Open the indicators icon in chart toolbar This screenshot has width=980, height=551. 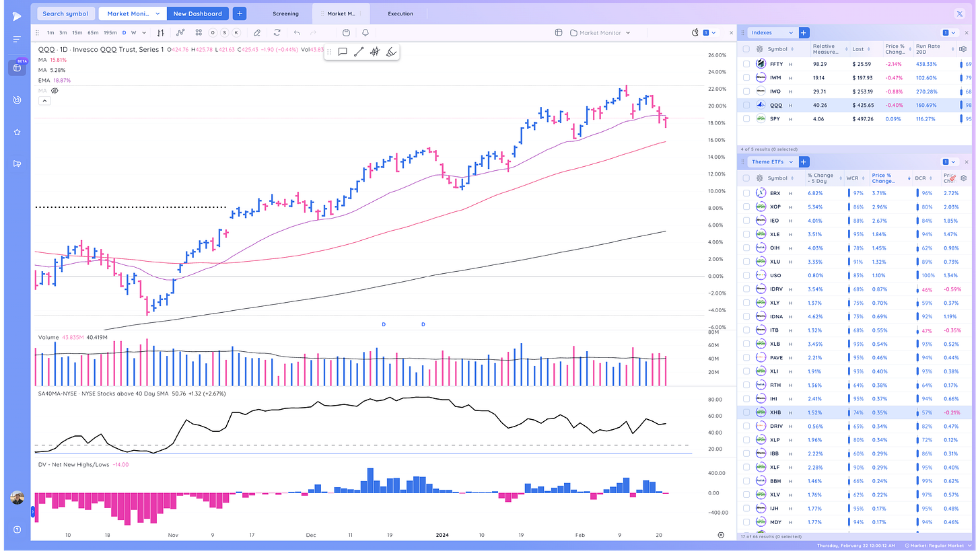(x=180, y=32)
